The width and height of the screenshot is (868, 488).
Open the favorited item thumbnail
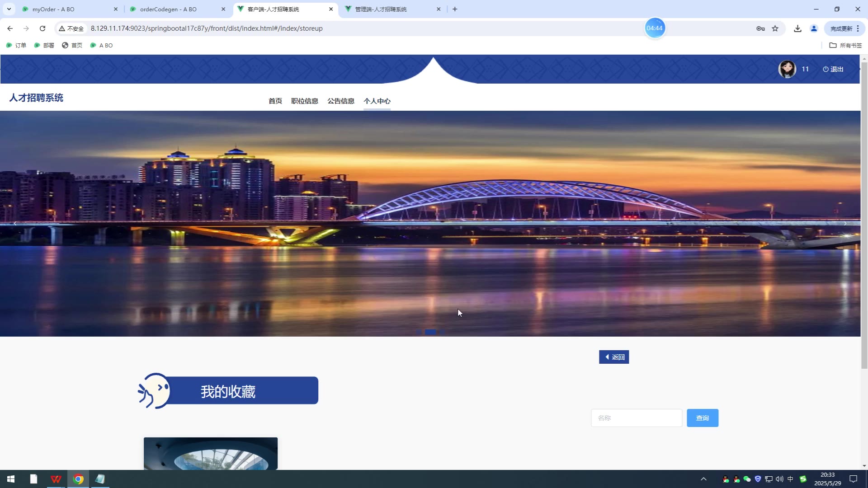211,453
